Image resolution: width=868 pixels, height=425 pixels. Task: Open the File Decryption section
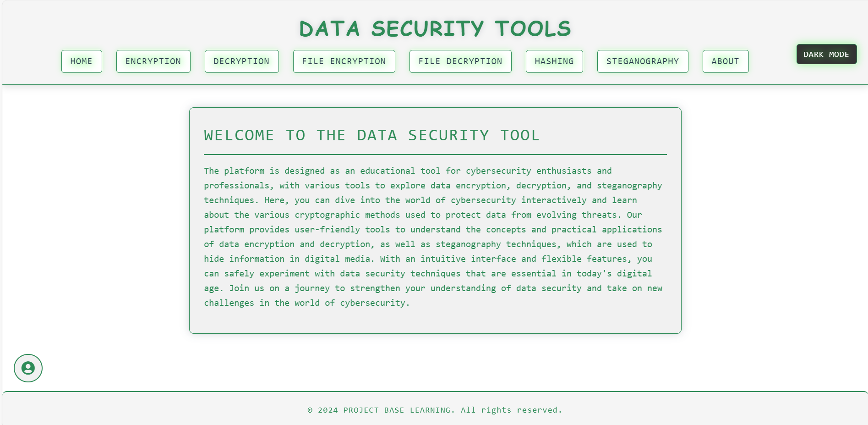[x=460, y=61]
